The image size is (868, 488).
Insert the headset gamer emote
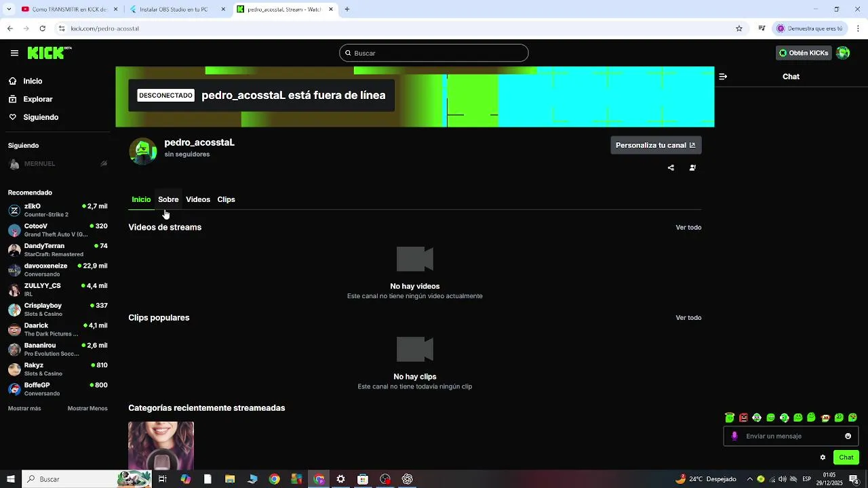[757, 418]
